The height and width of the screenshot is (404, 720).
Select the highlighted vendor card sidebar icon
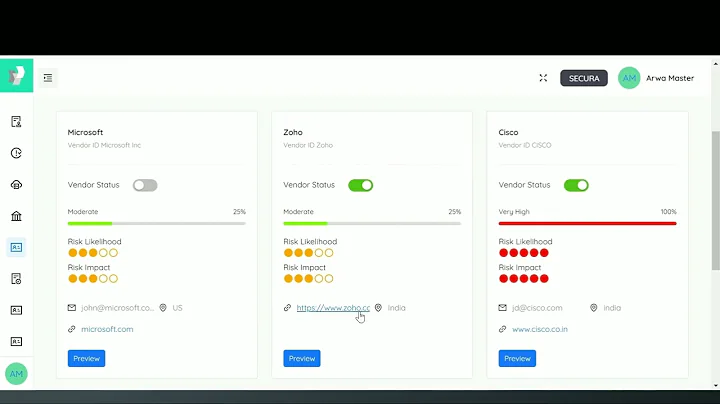click(x=16, y=247)
